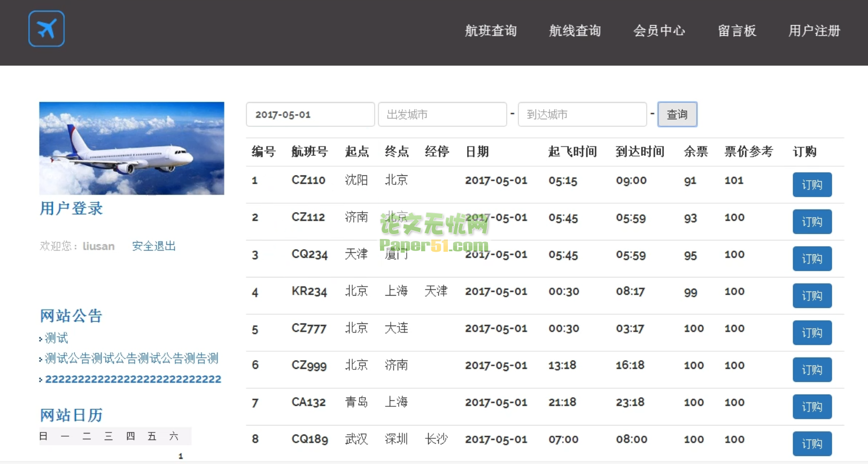
Task: Select flight number KR234 cell
Action: tap(309, 291)
